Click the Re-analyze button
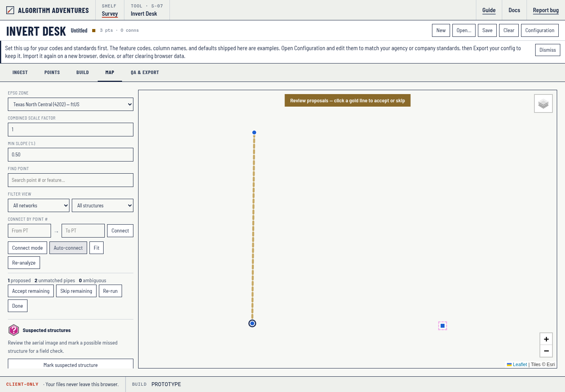 [24, 263]
